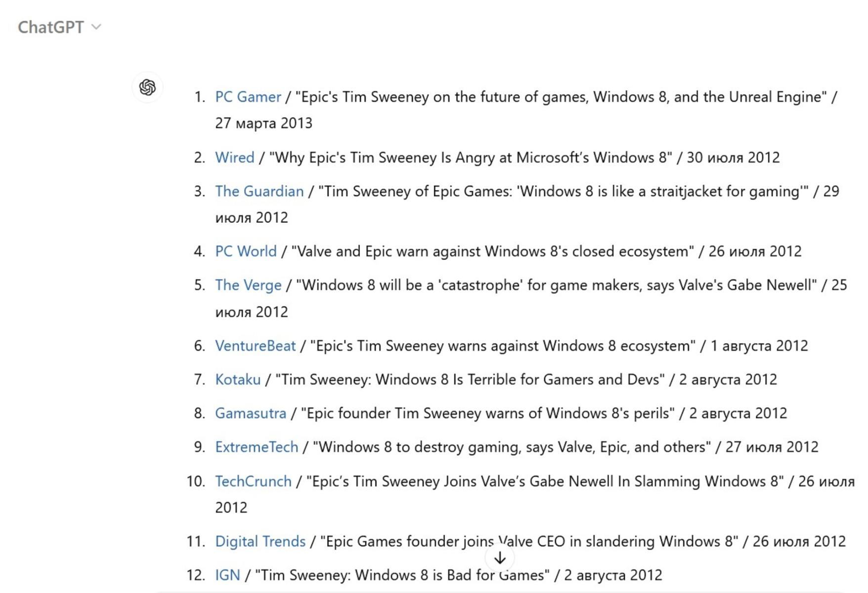Click the date "27 июля 2012"
The width and height of the screenshot is (868, 593).
[772, 447]
